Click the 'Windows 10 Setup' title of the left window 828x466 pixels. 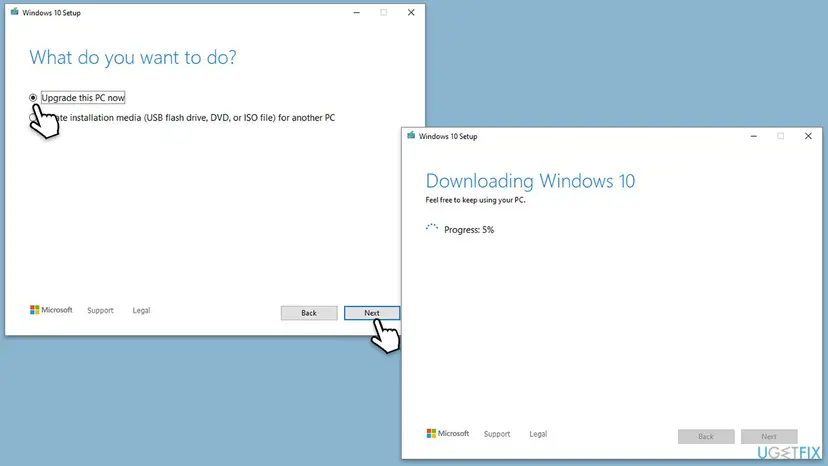click(x=51, y=13)
